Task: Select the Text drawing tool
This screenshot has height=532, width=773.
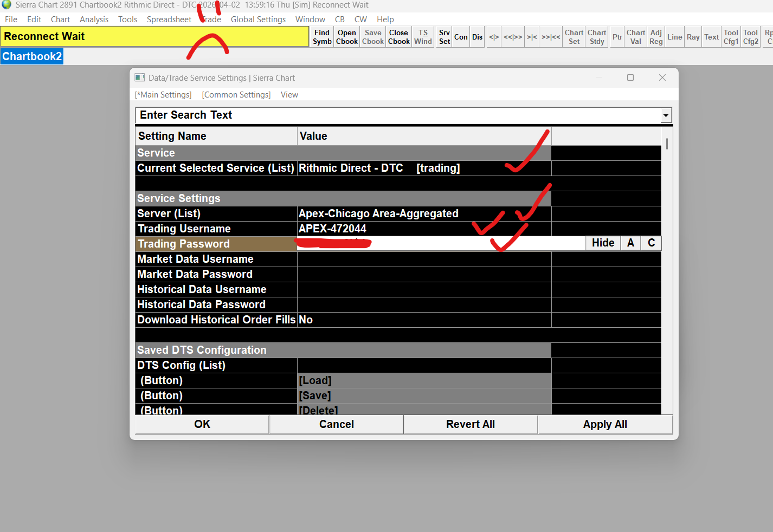Action: pos(712,37)
